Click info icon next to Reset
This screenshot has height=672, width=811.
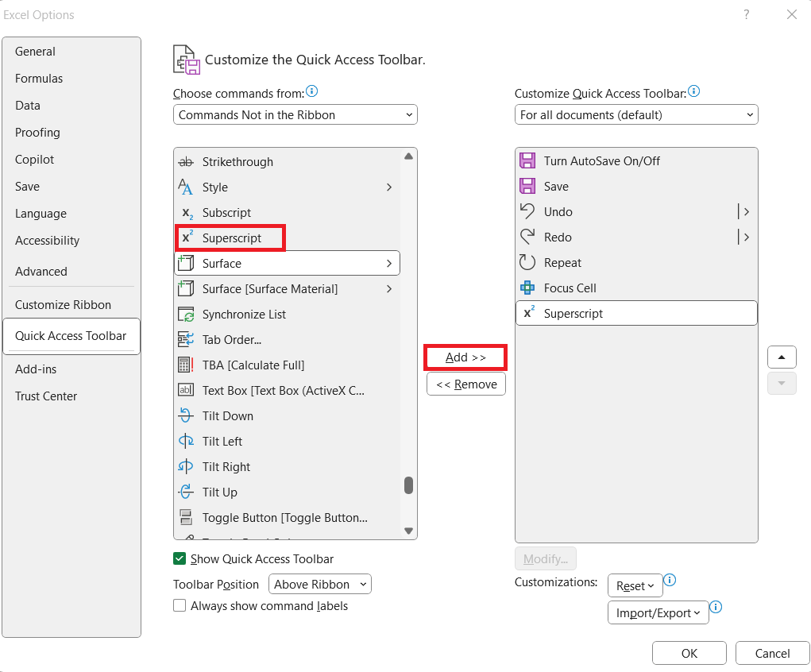coord(670,580)
